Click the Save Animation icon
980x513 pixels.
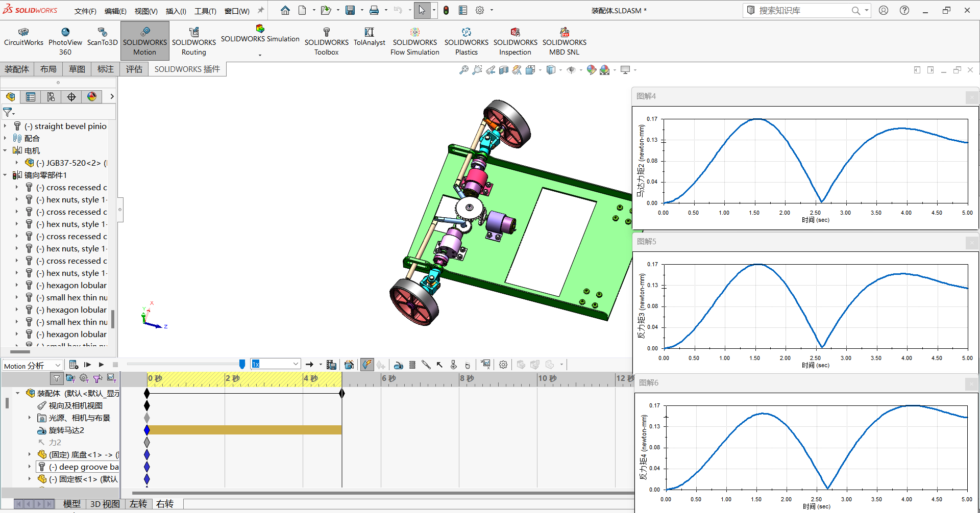click(x=331, y=365)
